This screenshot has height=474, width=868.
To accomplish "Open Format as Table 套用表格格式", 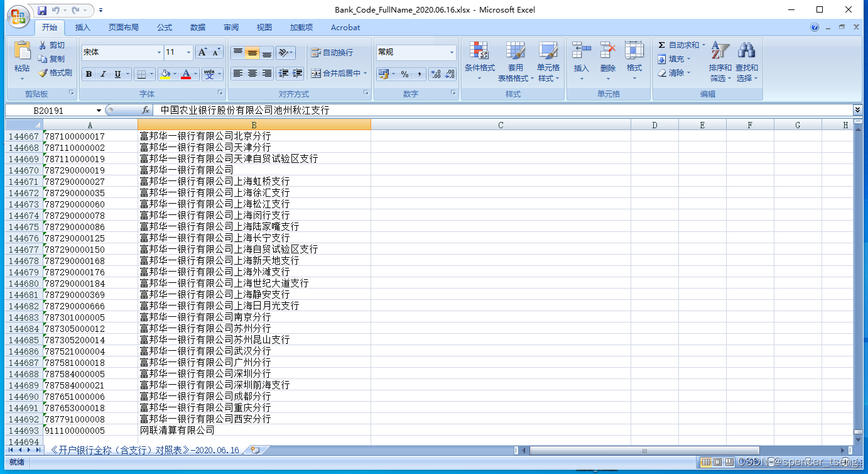I will [x=516, y=62].
